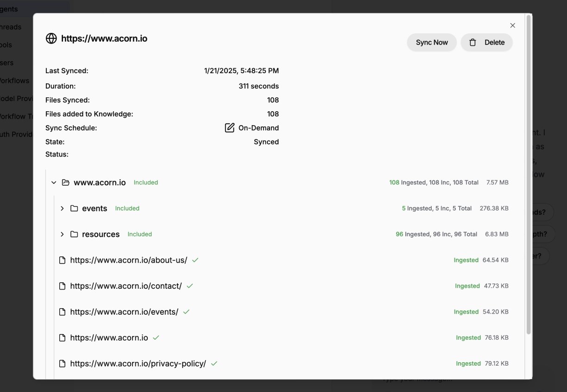
Task: Toggle the Included label on events folder
Action: pos(127,209)
